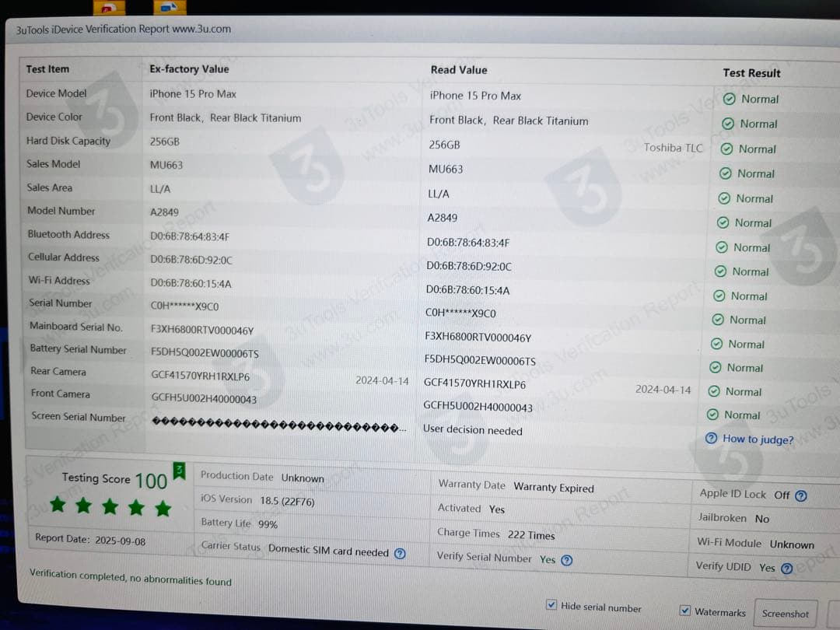Image resolution: width=840 pixels, height=630 pixels.
Task: Click the Jailbroken No value
Action: 761,519
